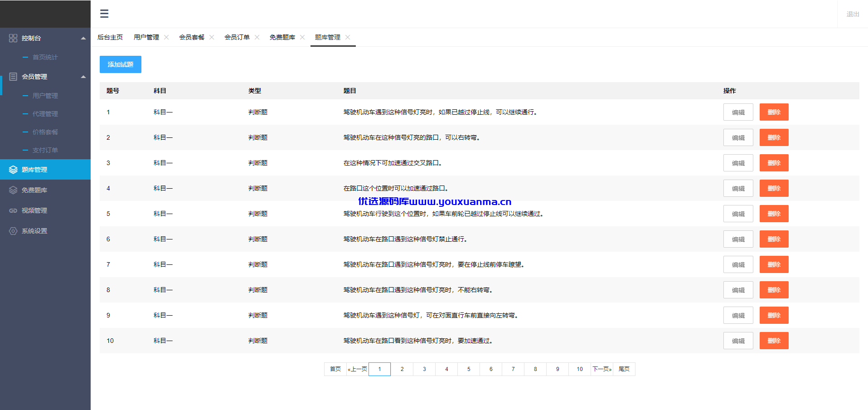This screenshot has width=868, height=410.
Task: Click the 题库管理 layers icon
Action: (13, 170)
